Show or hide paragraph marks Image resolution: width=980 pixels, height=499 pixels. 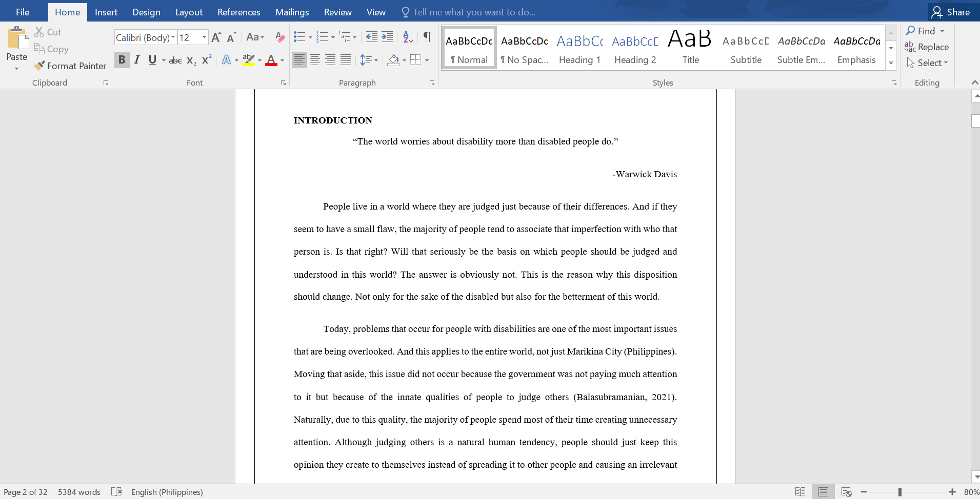click(427, 37)
